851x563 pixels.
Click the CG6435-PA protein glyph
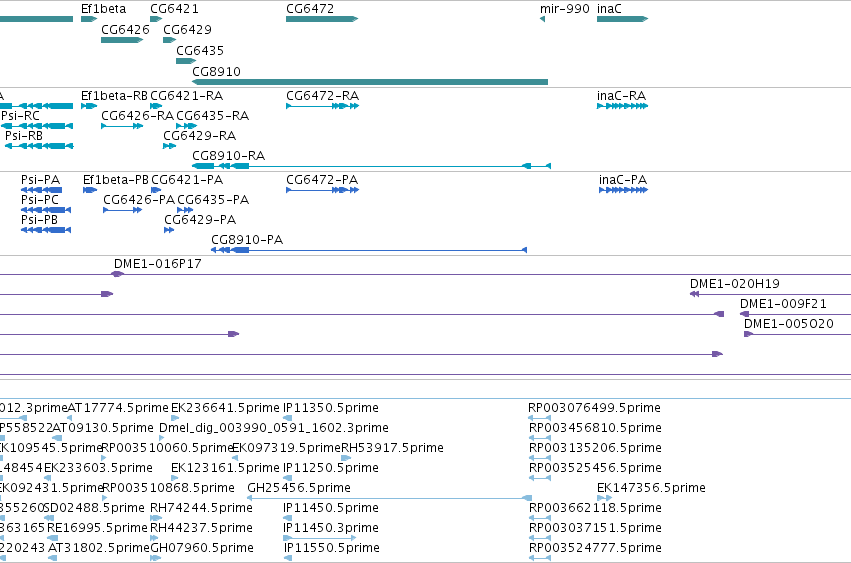tap(185, 210)
